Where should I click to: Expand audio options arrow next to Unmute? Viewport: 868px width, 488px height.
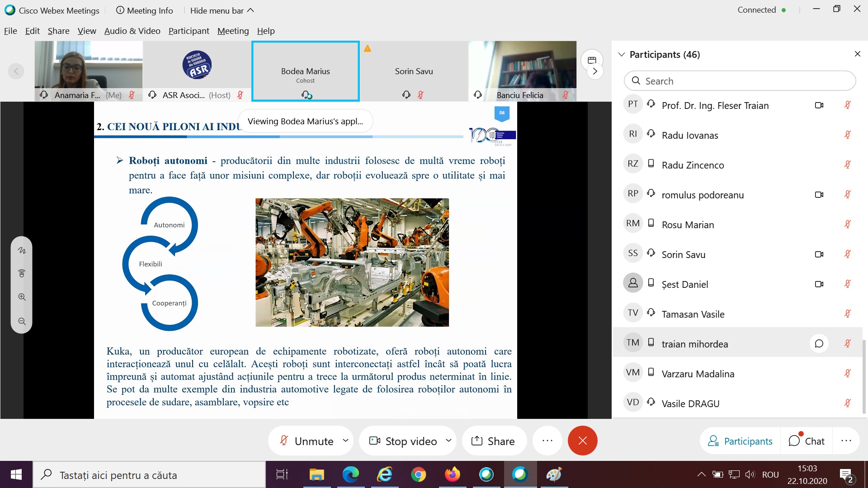pos(345,440)
